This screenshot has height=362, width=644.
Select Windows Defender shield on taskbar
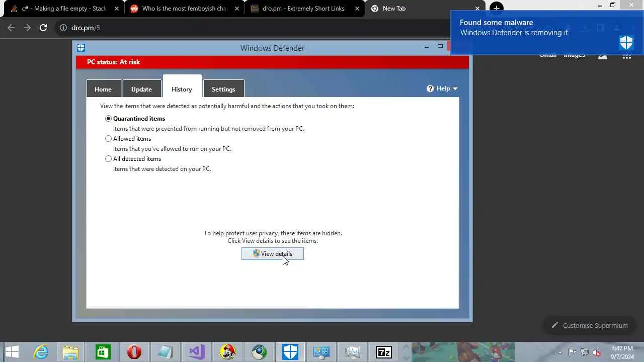pyautogui.click(x=290, y=352)
